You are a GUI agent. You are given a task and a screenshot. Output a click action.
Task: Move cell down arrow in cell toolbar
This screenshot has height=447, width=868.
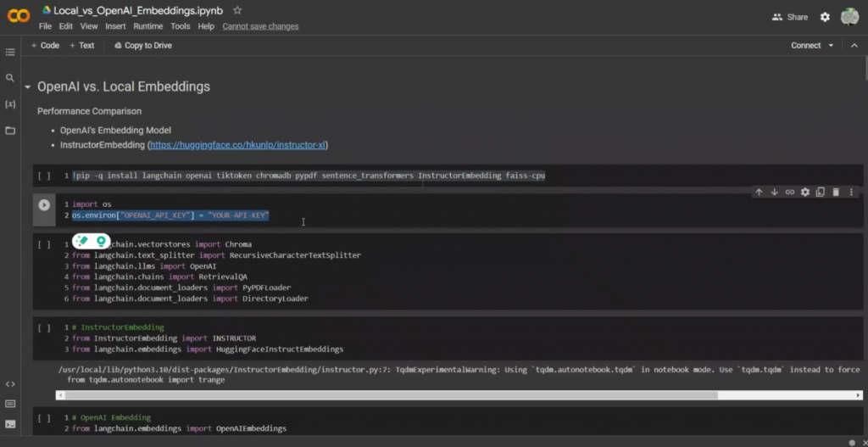click(775, 193)
